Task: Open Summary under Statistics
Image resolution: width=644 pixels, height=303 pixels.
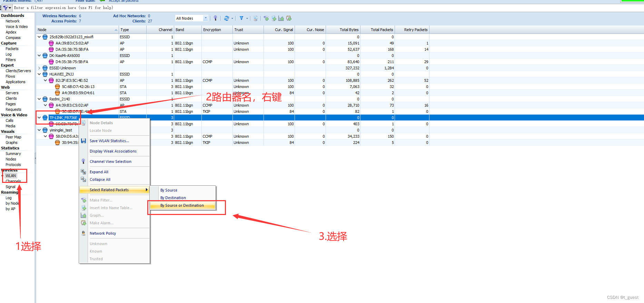Action: point(13,154)
